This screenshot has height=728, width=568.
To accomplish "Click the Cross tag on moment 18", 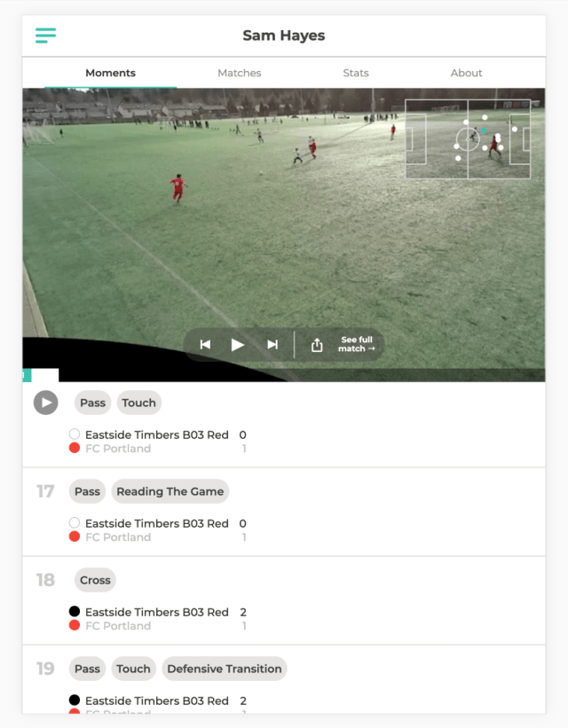I will pyautogui.click(x=95, y=580).
